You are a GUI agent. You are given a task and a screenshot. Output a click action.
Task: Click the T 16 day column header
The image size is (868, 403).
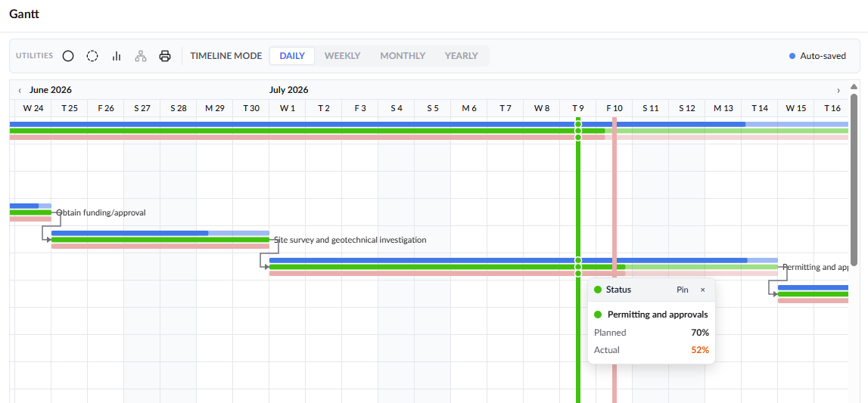coord(832,108)
